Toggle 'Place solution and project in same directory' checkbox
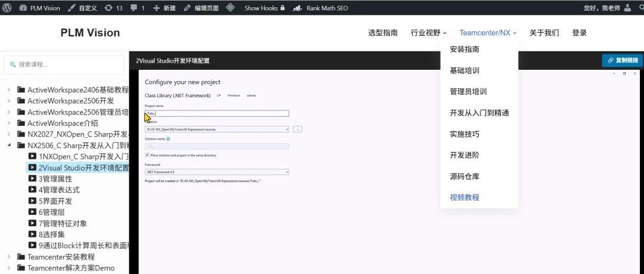The width and height of the screenshot is (644, 274). tap(147, 155)
